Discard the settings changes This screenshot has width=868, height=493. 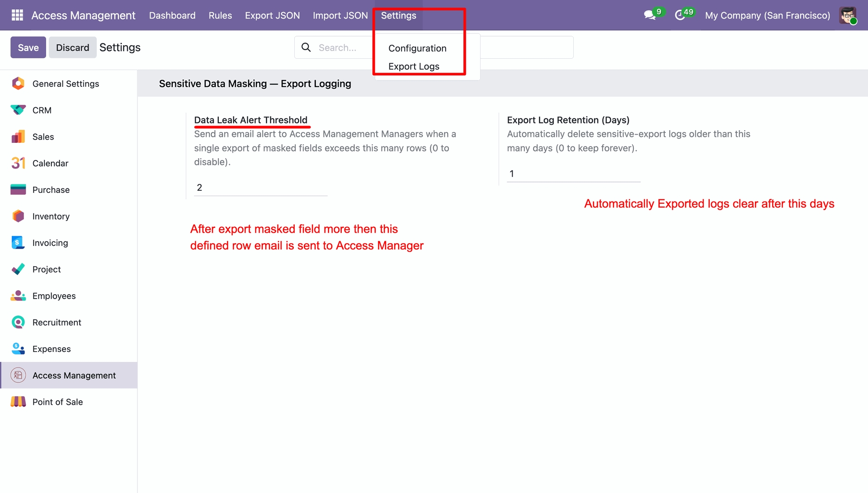point(72,47)
